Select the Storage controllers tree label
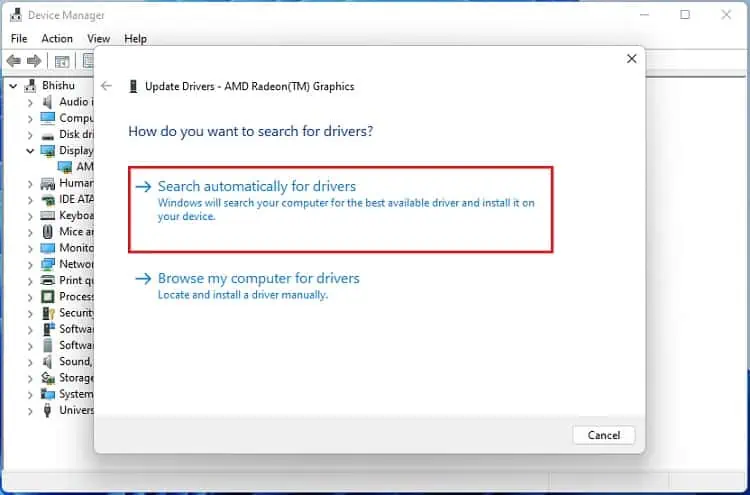The height and width of the screenshot is (495, 750). pos(77,378)
